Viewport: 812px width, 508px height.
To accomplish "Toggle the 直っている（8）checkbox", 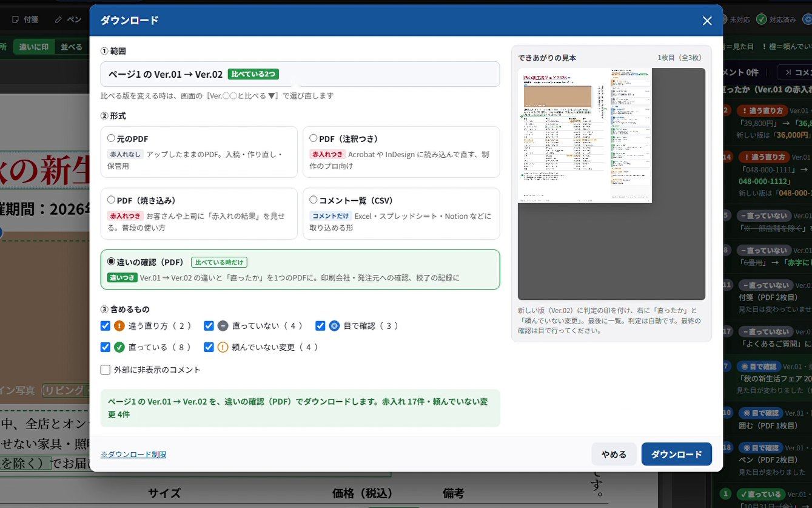I will point(106,347).
